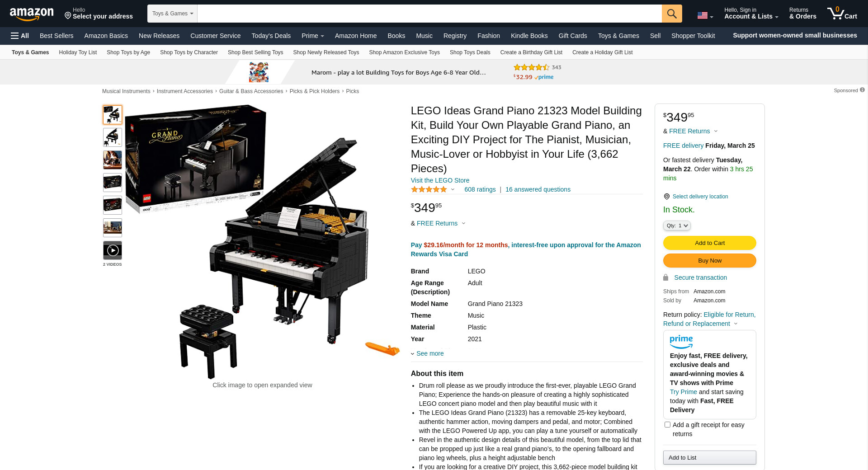This screenshot has height=470, width=868.
Task: Click the Buy Now button
Action: point(709,260)
